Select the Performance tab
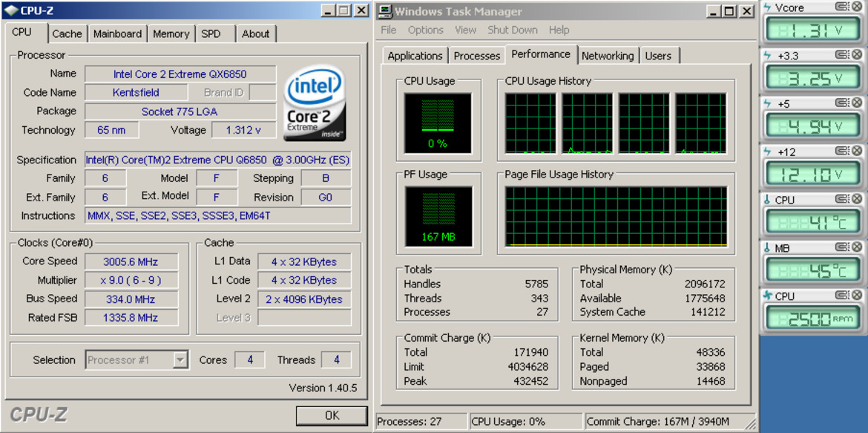 (541, 54)
